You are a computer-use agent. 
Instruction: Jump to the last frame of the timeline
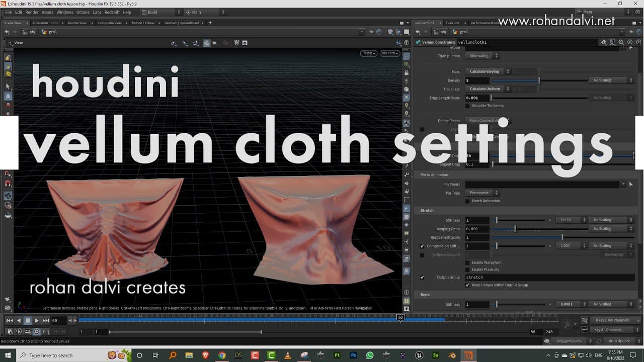46,320
